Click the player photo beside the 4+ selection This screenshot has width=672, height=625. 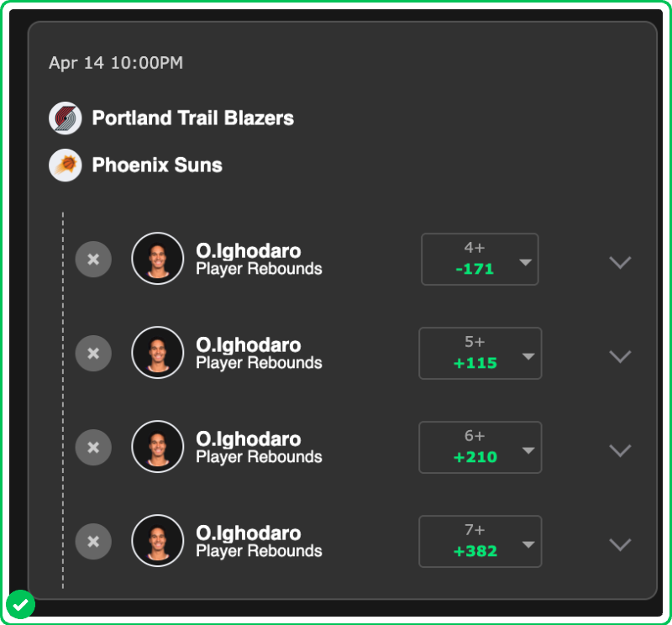[157, 259]
